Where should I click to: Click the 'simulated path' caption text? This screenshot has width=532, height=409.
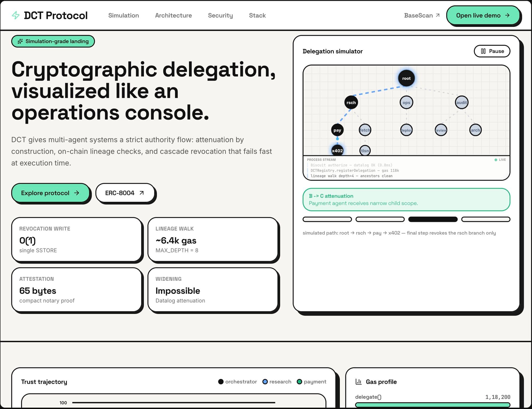click(x=399, y=233)
